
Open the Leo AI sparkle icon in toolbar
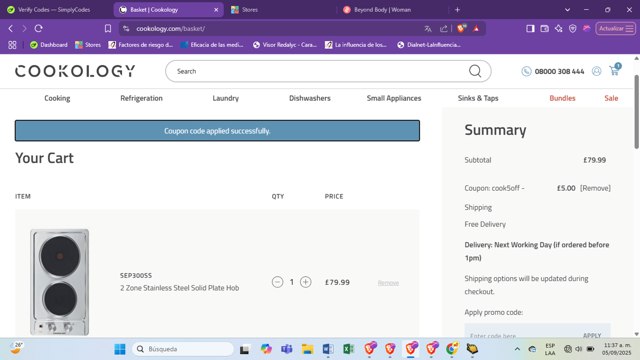558,29
